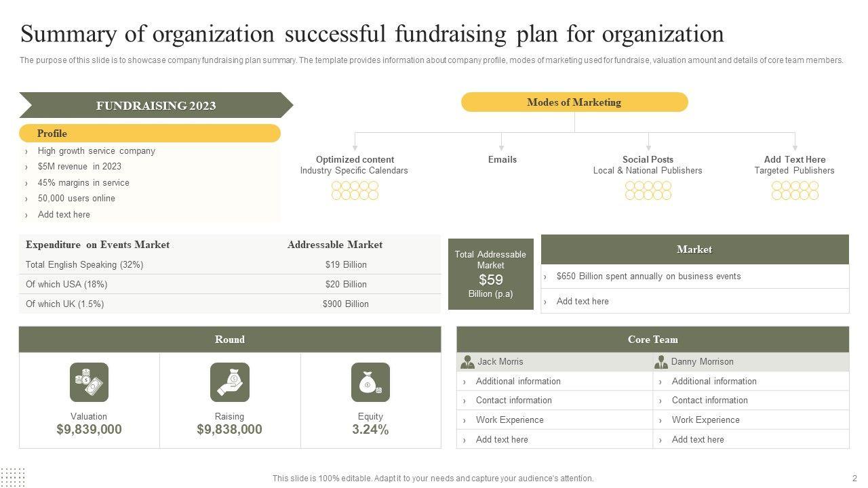
Task: Click the person icon beside Jack Morris
Action: click(467, 362)
